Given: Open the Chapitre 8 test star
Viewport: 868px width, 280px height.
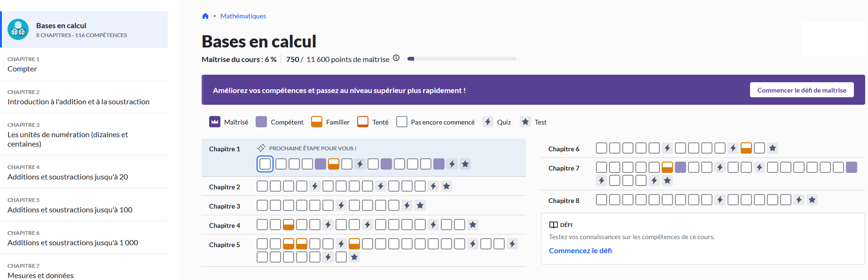Looking at the screenshot, I should pos(812,200).
